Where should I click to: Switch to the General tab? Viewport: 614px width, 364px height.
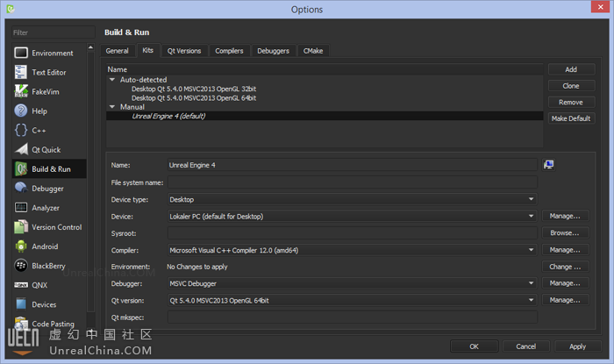pos(117,51)
